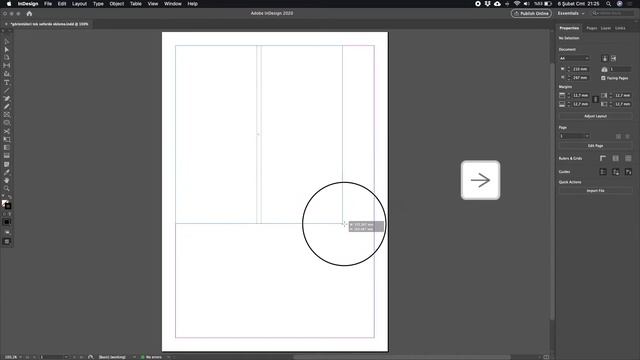Select the Type tool
640x360 pixels.
[x=7, y=82]
